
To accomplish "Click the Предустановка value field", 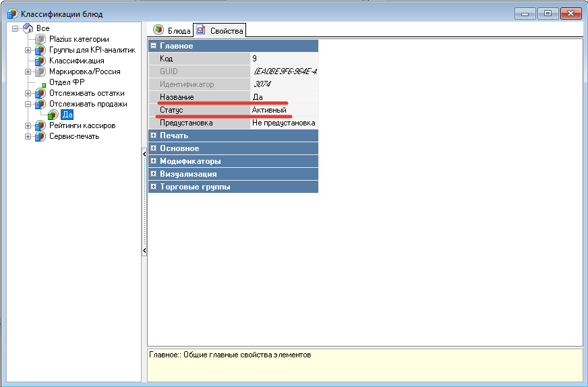I will [x=283, y=123].
